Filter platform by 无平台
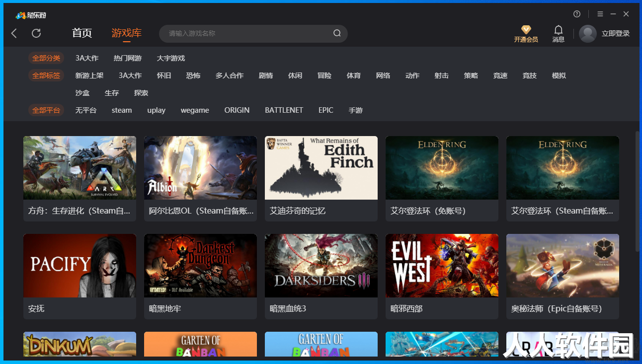The width and height of the screenshot is (642, 364). coord(86,110)
